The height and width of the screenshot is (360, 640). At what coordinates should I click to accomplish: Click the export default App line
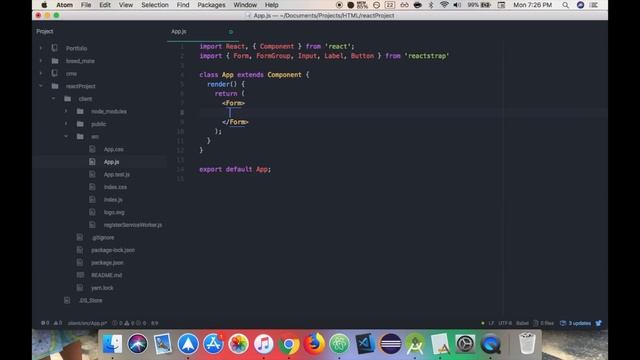tap(235, 169)
